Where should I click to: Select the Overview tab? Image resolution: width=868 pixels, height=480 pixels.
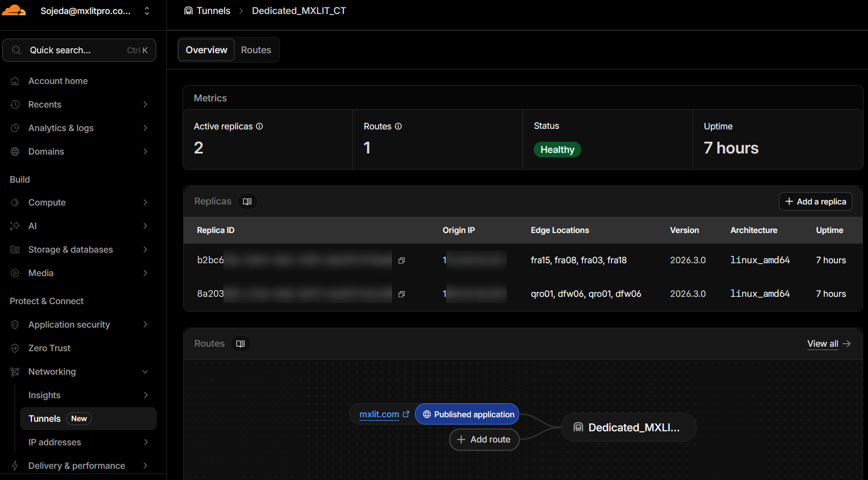206,50
